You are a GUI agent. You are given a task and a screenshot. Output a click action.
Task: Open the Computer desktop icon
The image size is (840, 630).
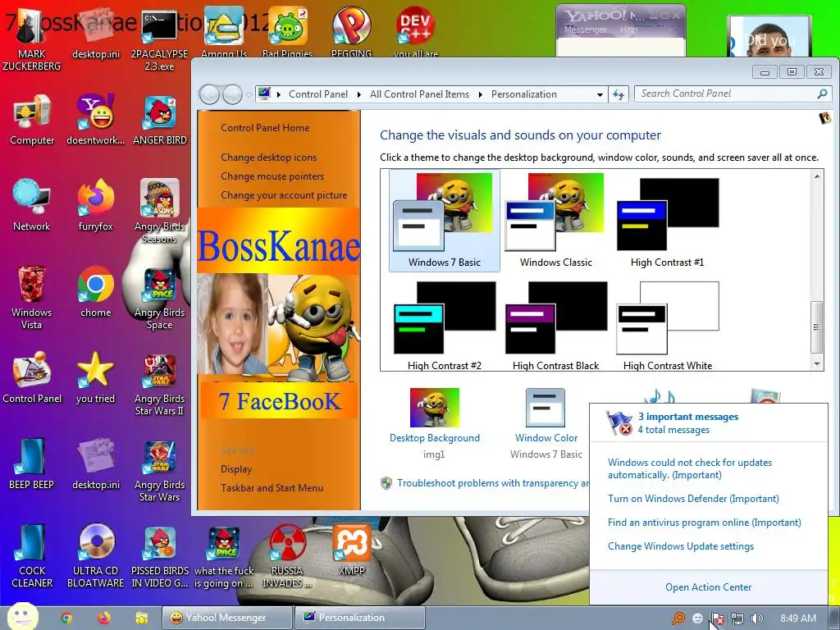tap(32, 121)
